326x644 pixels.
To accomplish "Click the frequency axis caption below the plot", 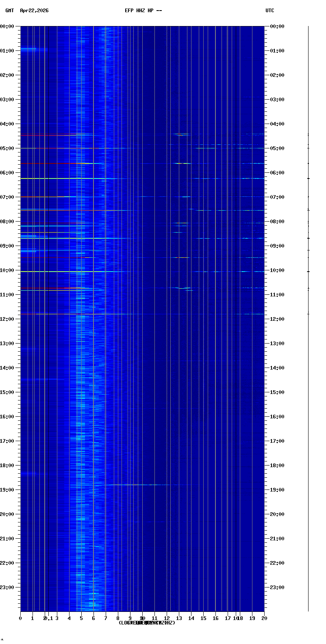I will click(146, 623).
